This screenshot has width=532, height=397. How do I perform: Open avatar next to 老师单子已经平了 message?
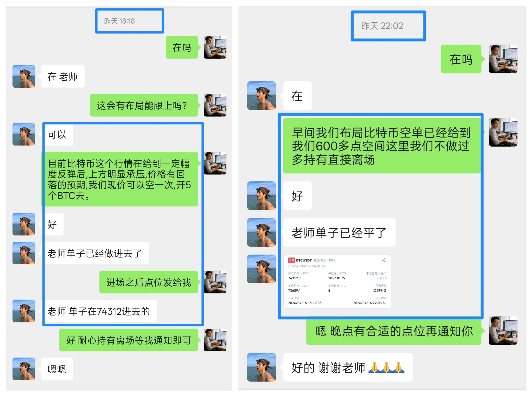(x=261, y=232)
